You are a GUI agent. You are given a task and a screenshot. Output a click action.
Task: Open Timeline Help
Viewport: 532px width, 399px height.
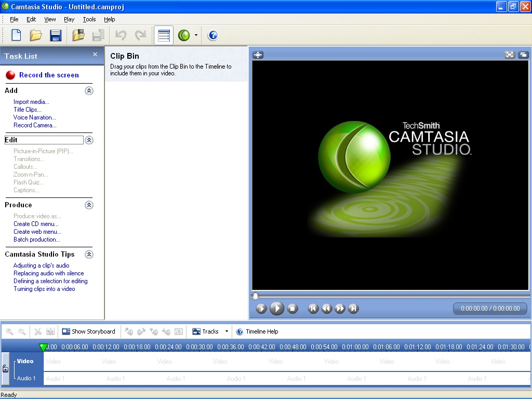pyautogui.click(x=258, y=331)
